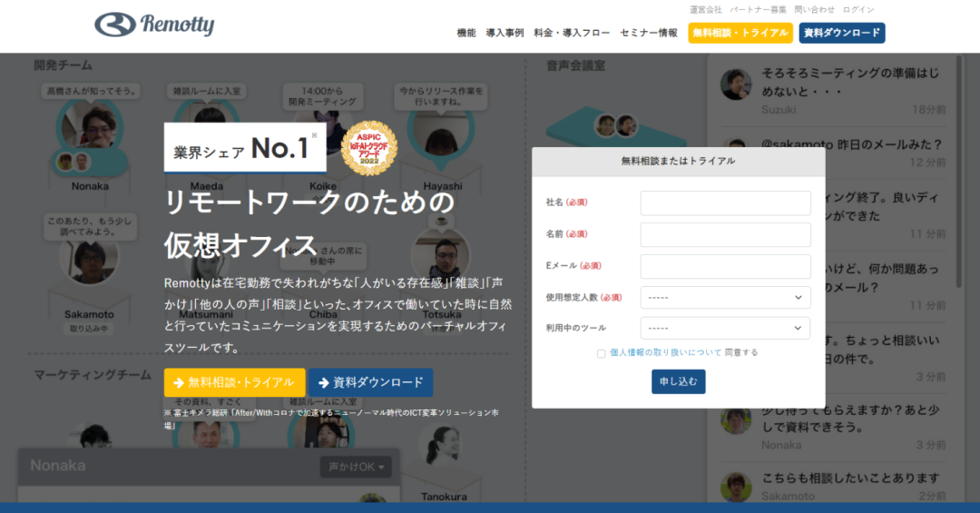Click the Nonaka panel header name
The height and width of the screenshot is (513, 980).
point(57,466)
